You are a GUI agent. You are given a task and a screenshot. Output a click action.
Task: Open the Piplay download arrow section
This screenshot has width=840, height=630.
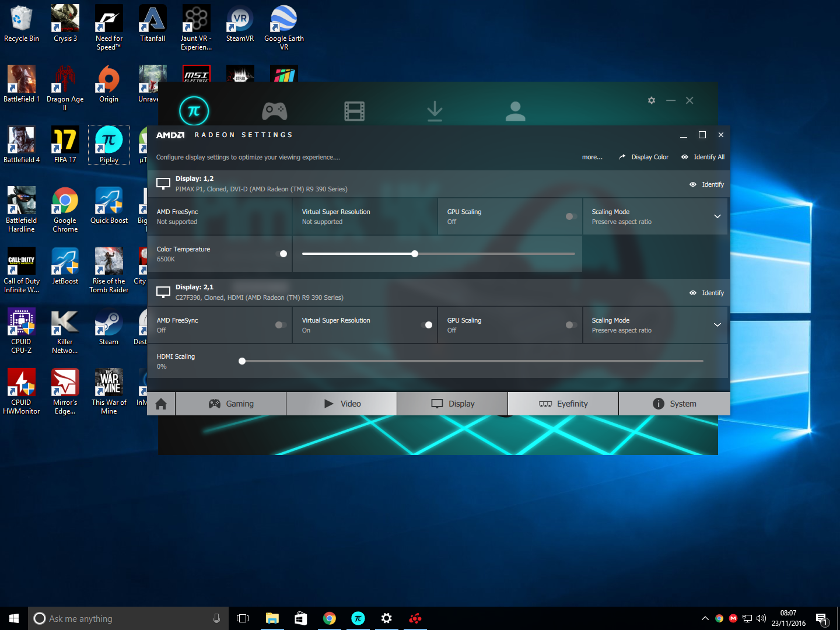pyautogui.click(x=435, y=111)
